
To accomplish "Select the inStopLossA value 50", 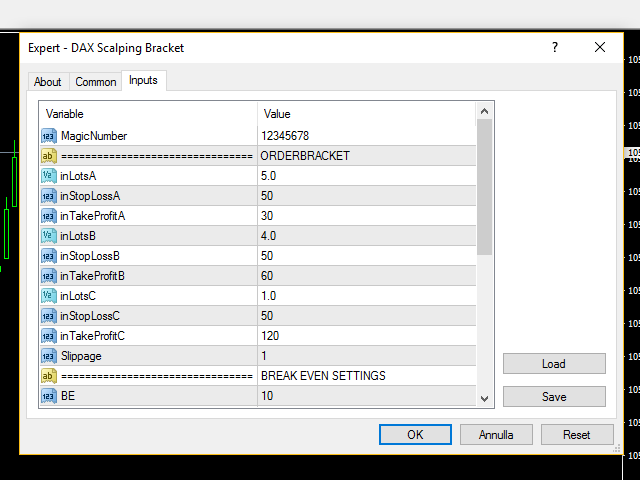I will [x=267, y=196].
